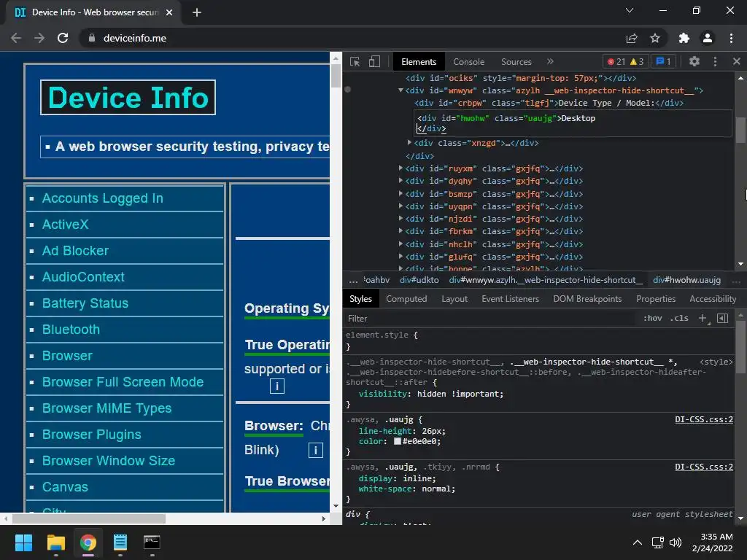
Task: Open the Event Listeners tab
Action: pos(510,299)
